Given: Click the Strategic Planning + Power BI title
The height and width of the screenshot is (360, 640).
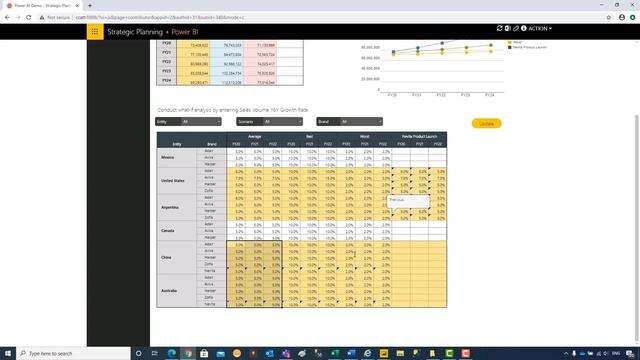Looking at the screenshot, I should click(153, 32).
